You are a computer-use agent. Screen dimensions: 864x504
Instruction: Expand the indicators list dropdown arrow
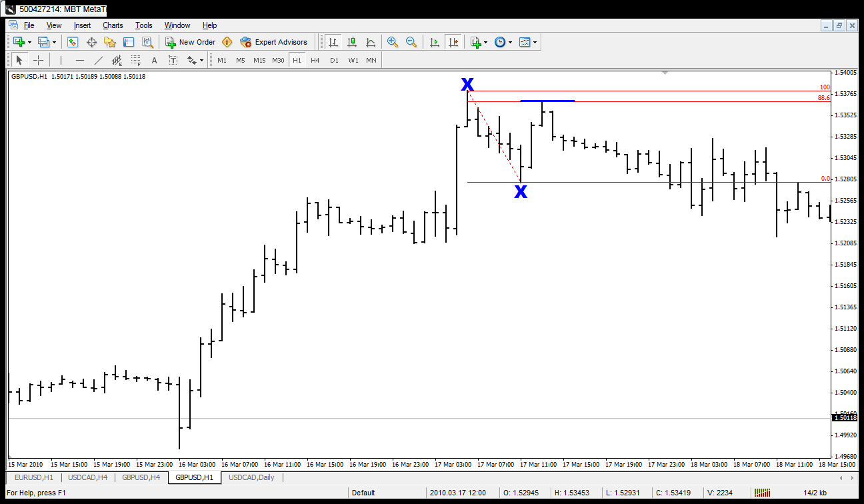[485, 42]
